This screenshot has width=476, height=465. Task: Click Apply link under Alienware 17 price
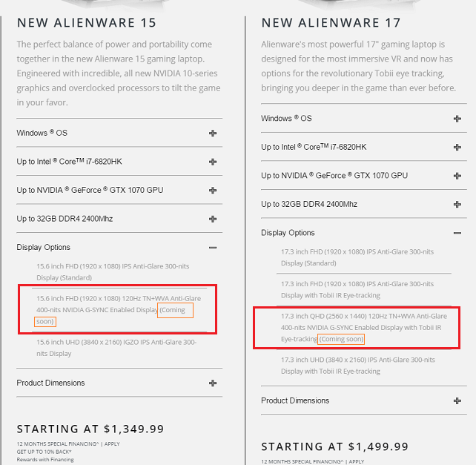(357, 461)
